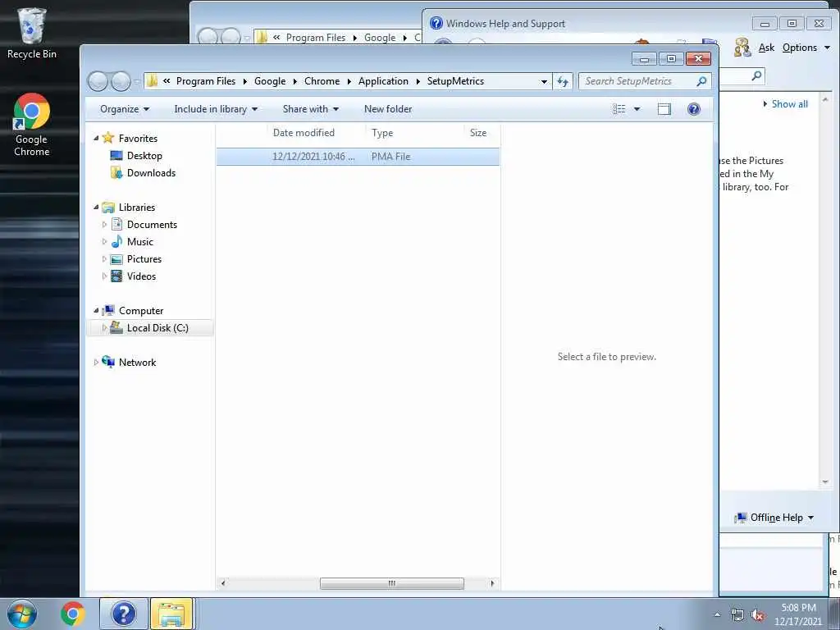
Task: Collapse the Favorites group arrow
Action: (x=97, y=138)
